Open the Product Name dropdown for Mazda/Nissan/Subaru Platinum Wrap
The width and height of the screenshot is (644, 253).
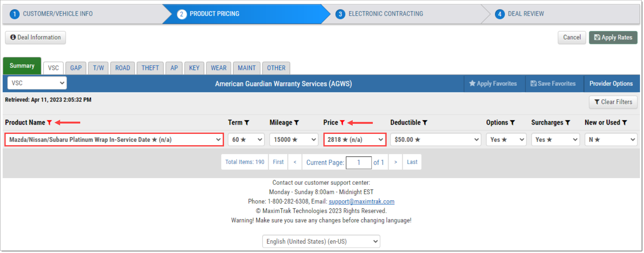(114, 140)
